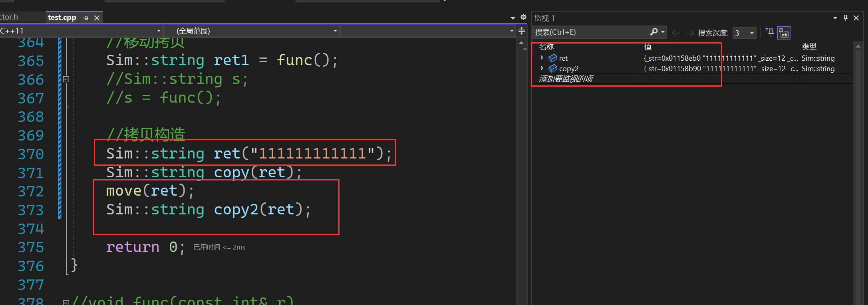The height and width of the screenshot is (305, 868).
Task: Click on copy2 identifier at line 373
Action: coord(236,210)
